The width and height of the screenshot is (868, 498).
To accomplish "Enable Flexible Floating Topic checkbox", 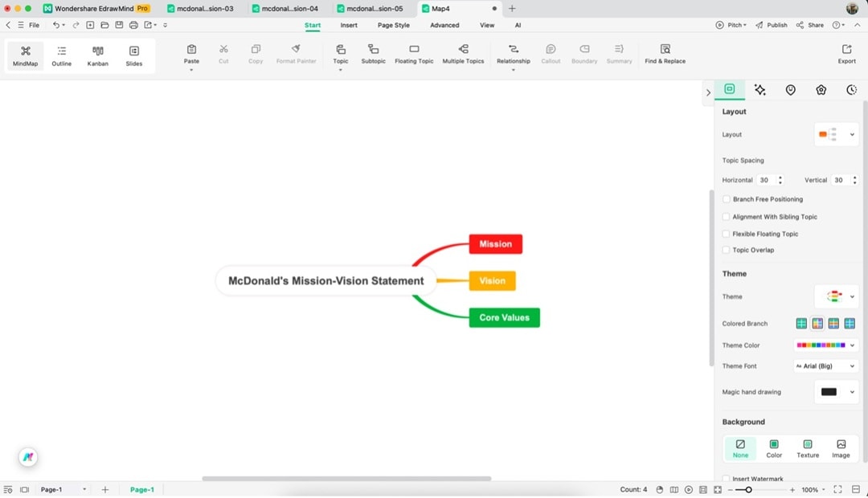I will (727, 234).
